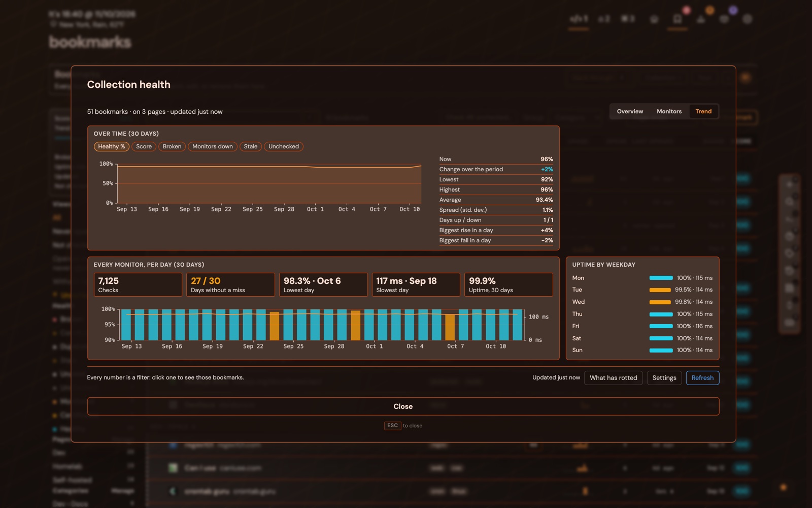The image size is (812, 508).
Task: Click the Sun 100% · 114 ms value
Action: (x=694, y=350)
